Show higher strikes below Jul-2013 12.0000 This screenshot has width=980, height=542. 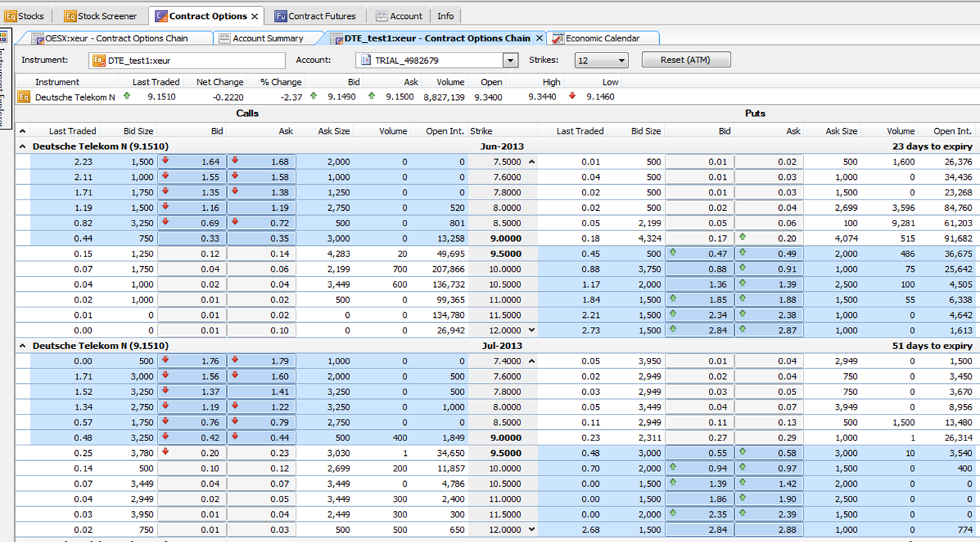tap(531, 529)
